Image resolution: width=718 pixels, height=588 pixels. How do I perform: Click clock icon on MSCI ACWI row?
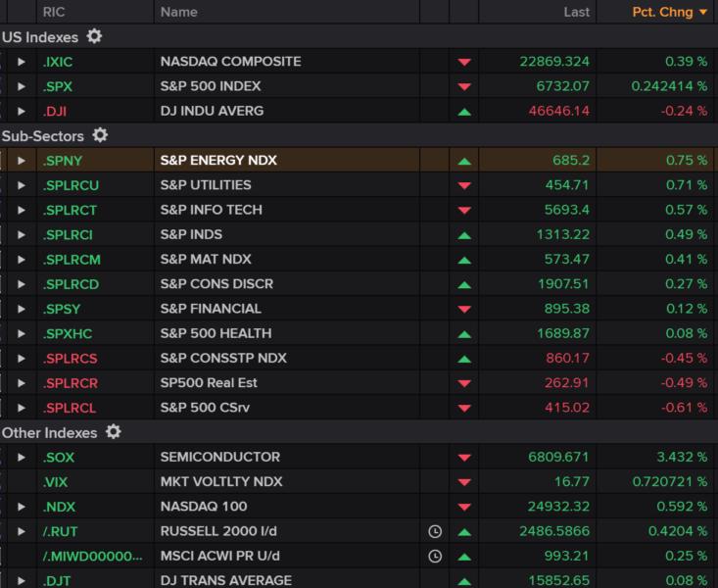(435, 556)
